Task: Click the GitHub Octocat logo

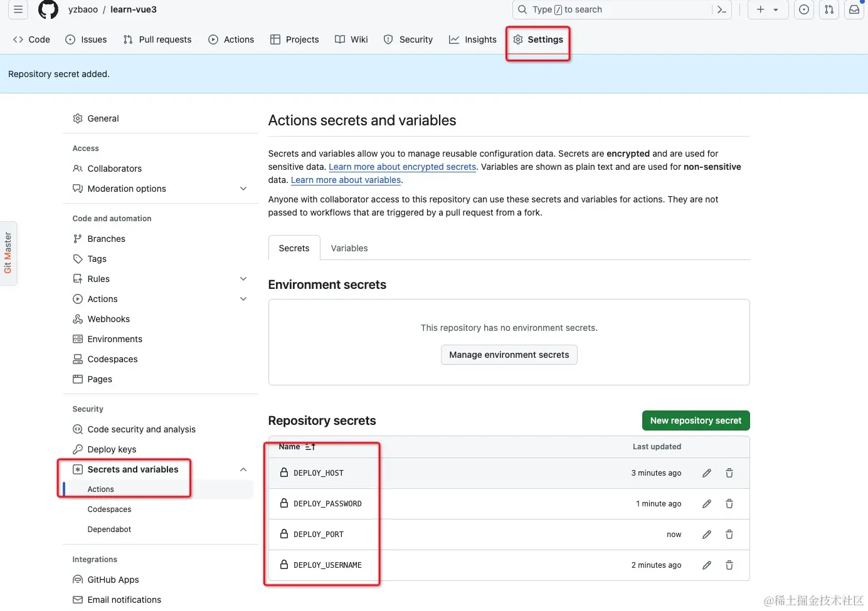Action: [x=48, y=9]
